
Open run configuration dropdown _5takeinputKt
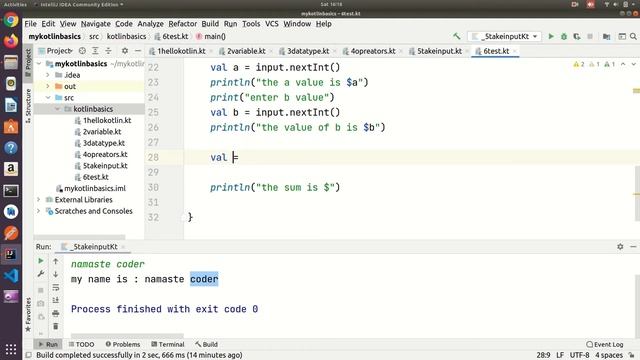[x=504, y=36]
